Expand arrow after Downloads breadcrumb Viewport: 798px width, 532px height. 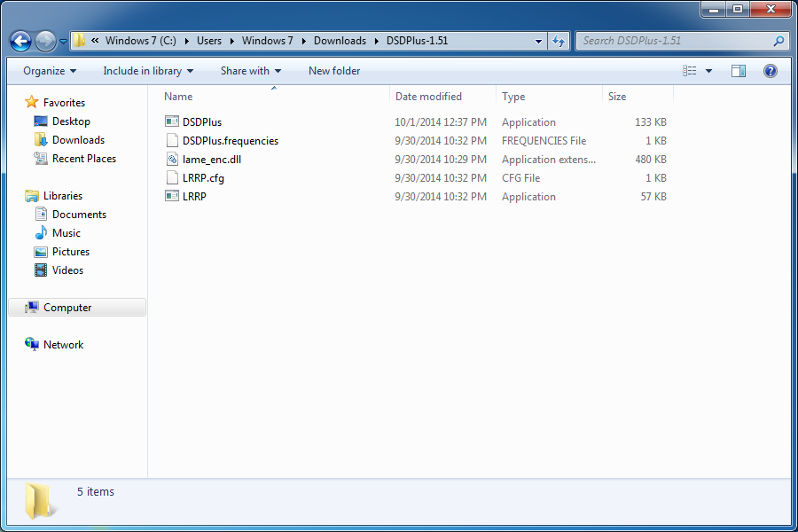coord(377,42)
